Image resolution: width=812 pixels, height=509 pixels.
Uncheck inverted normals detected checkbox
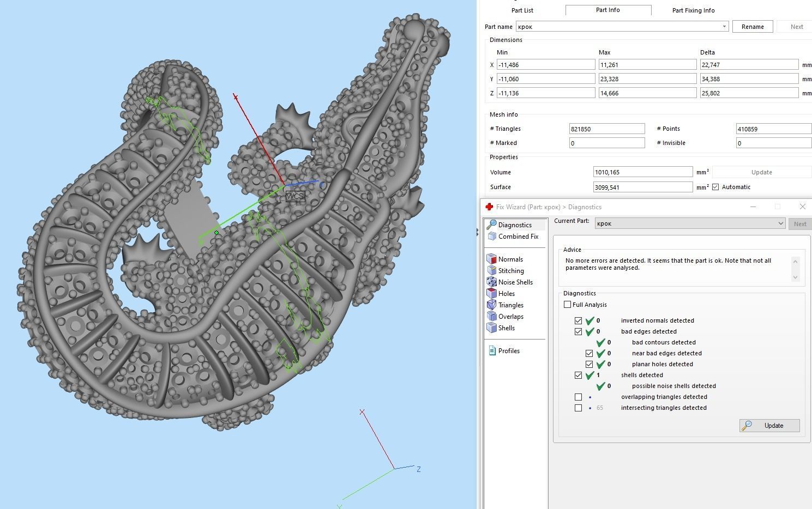(578, 320)
